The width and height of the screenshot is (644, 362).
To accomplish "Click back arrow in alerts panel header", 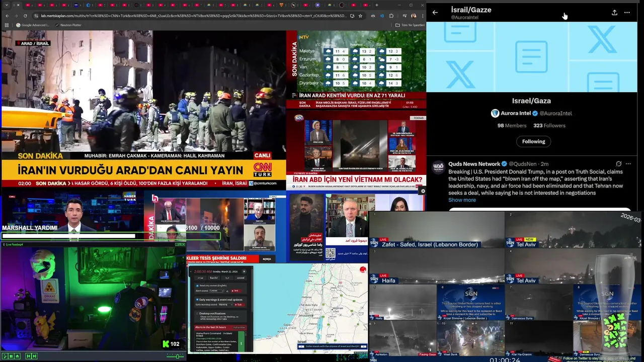I will click(x=191, y=271).
